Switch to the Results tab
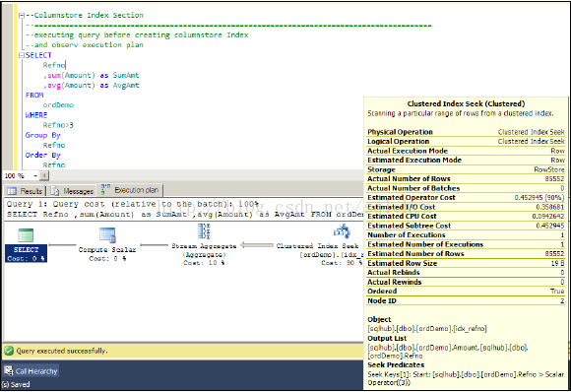This screenshot has height=392, width=571. 25,191
